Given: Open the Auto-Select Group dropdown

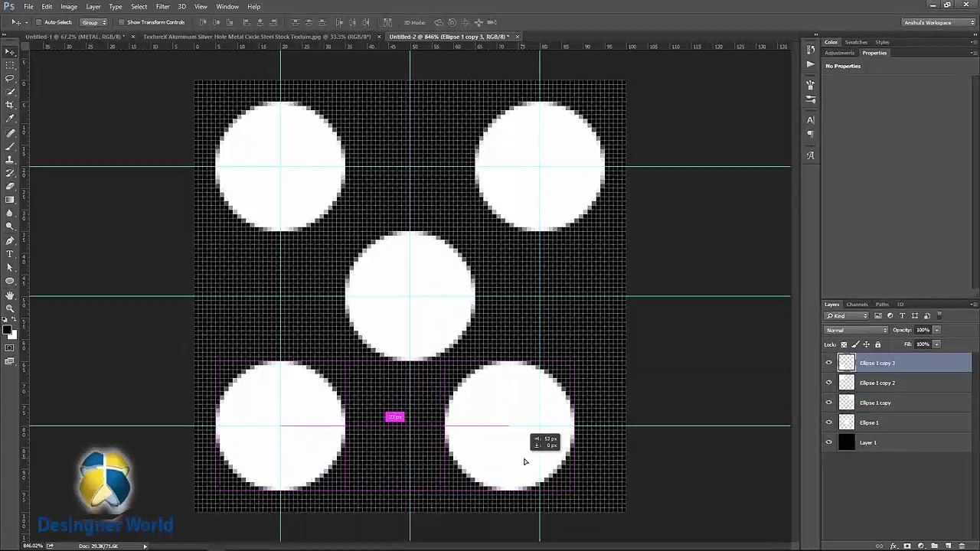Looking at the screenshot, I should [x=93, y=22].
